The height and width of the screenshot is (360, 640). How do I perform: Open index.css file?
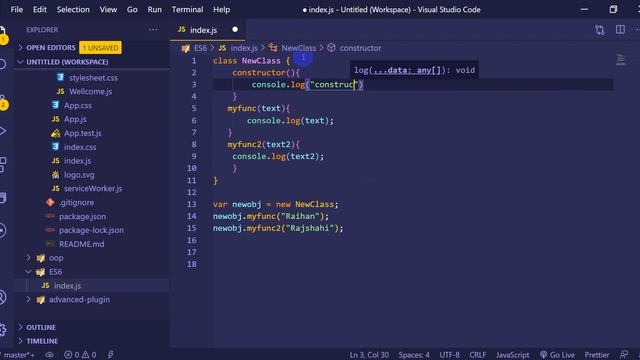pyautogui.click(x=80, y=147)
